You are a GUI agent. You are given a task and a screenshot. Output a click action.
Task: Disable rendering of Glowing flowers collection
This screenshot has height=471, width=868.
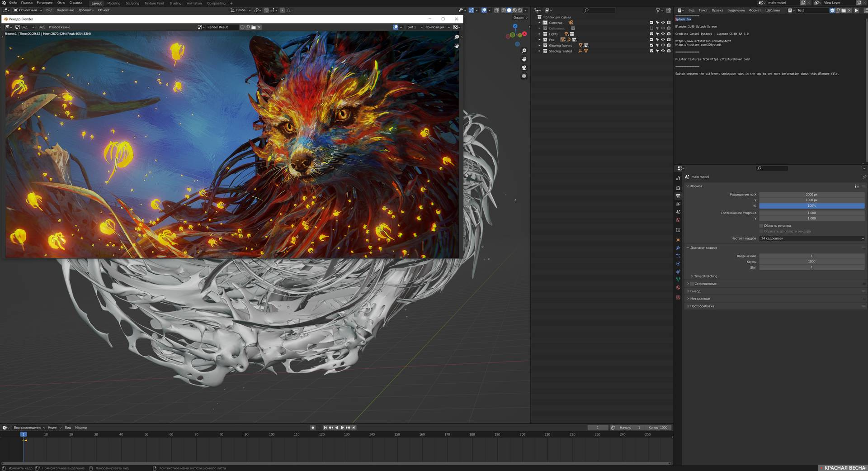pos(669,45)
